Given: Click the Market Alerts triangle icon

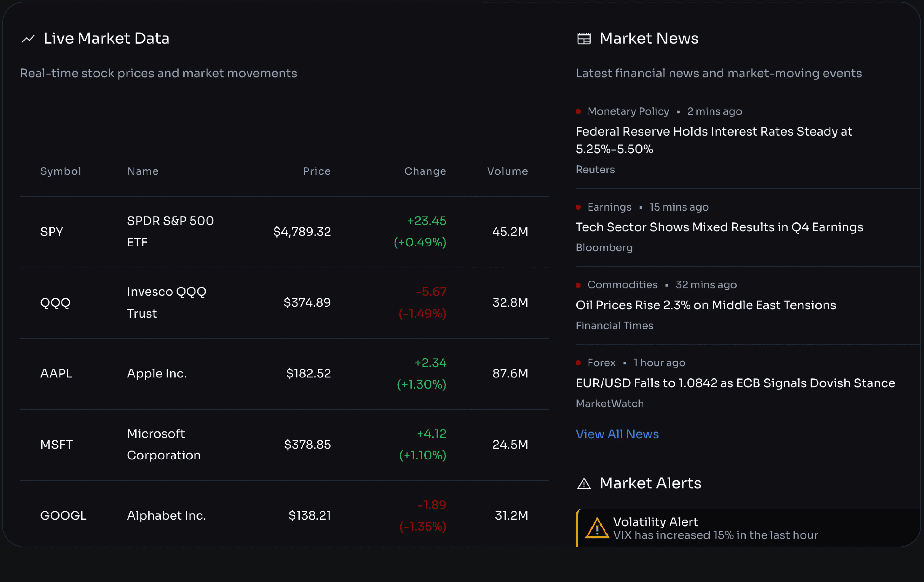Looking at the screenshot, I should pyautogui.click(x=584, y=483).
